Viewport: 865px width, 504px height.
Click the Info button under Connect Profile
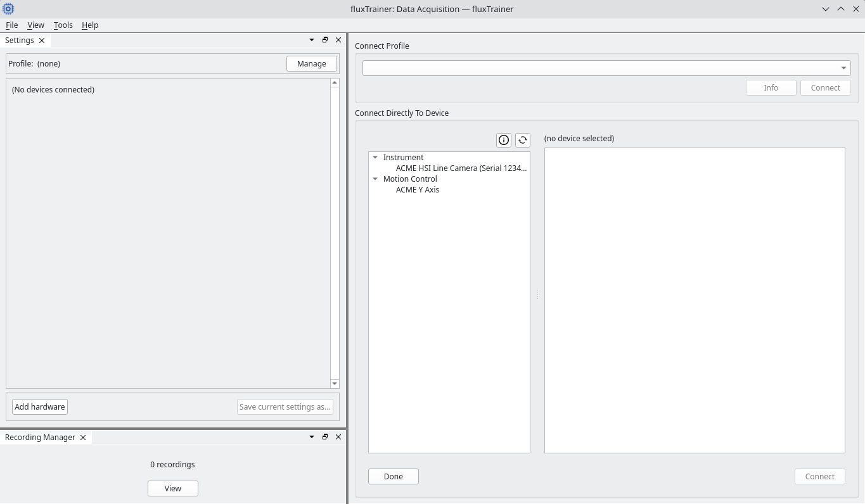771,88
